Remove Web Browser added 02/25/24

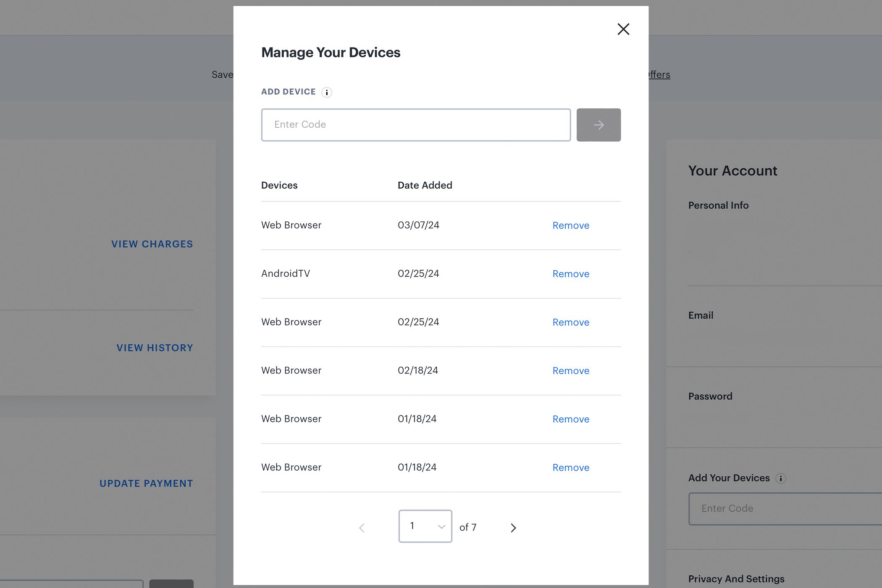click(x=571, y=322)
